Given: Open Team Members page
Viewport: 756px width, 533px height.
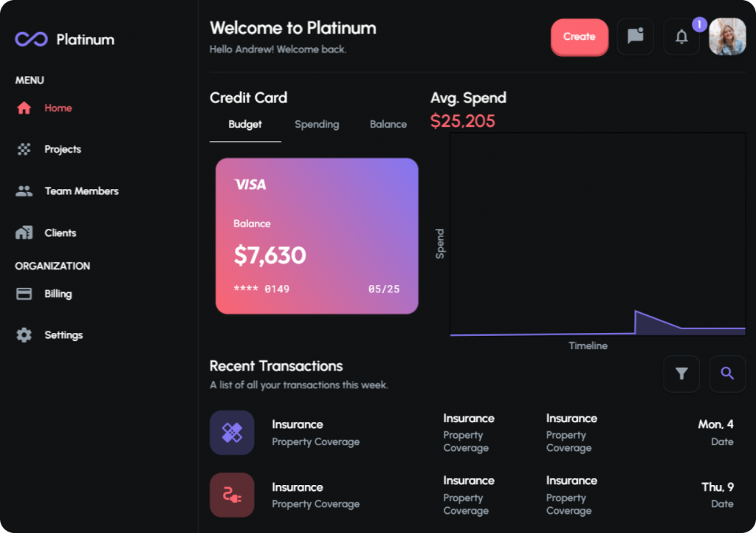Looking at the screenshot, I should pyautogui.click(x=81, y=191).
